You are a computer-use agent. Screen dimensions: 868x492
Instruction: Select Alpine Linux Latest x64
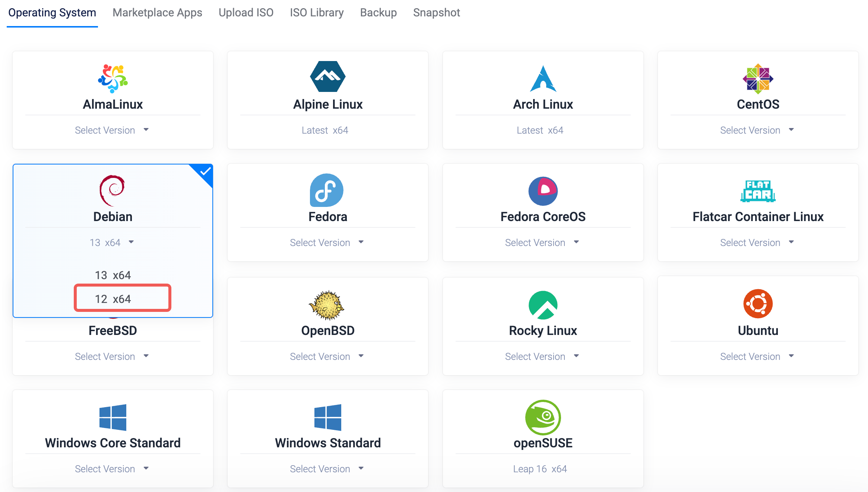325,130
